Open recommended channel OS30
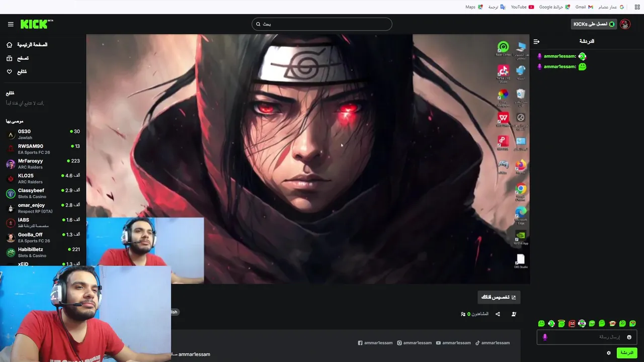Image resolution: width=644 pixels, height=362 pixels. pyautogui.click(x=43, y=134)
